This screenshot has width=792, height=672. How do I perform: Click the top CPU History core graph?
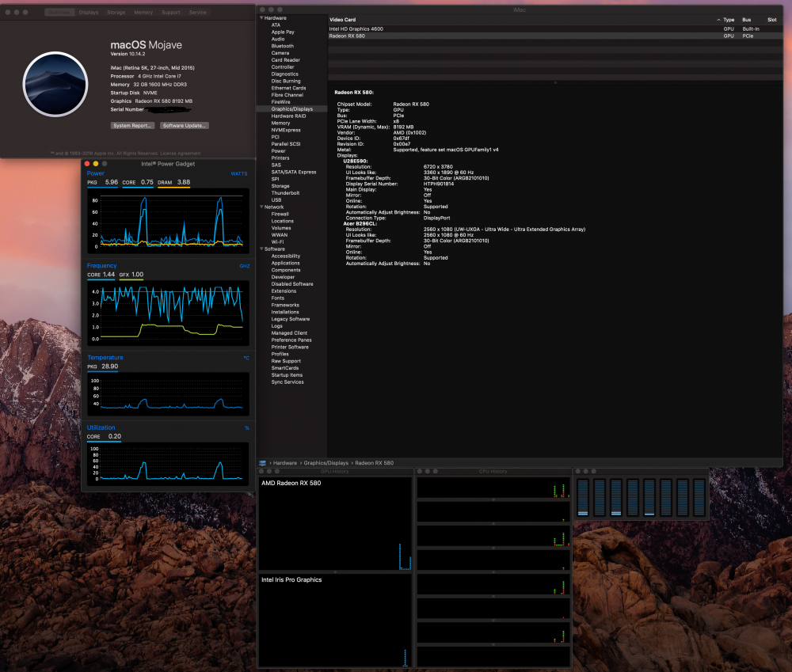coord(493,488)
